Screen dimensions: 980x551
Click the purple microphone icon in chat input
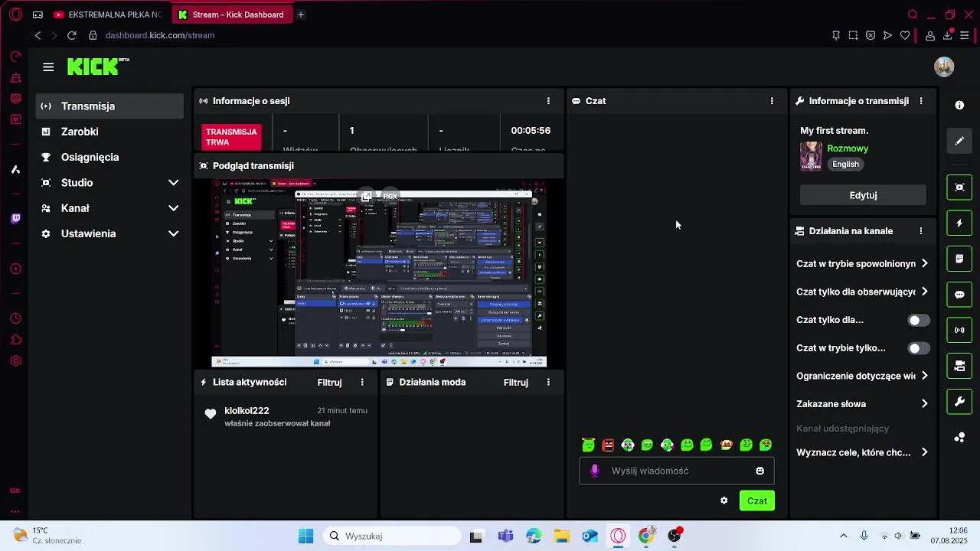pyautogui.click(x=595, y=471)
